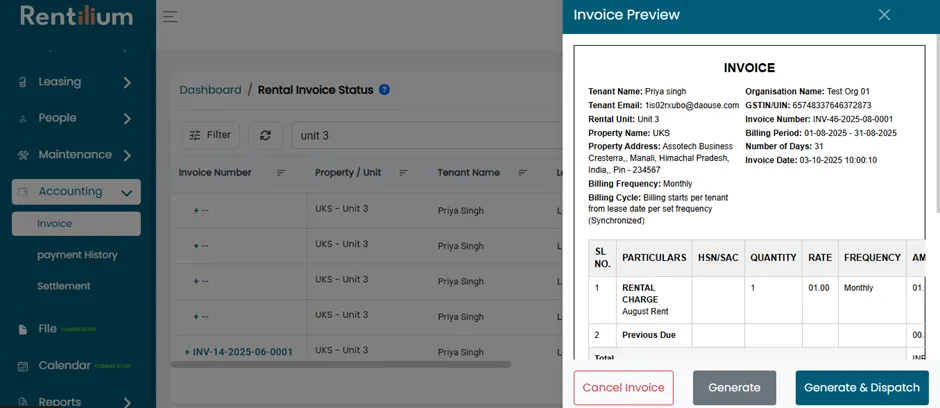Expand the Leasing menu chevron
Viewport: 940px width, 408px height.
pos(127,83)
